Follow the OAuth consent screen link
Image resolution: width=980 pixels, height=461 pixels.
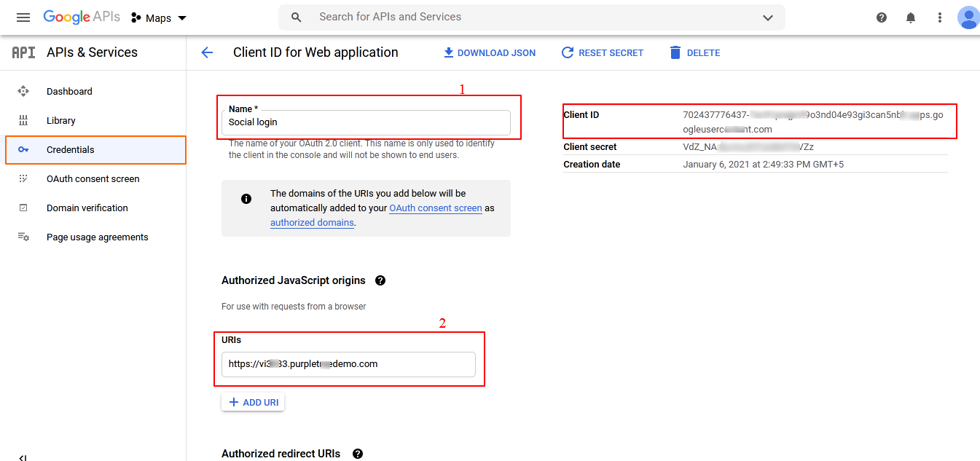(436, 208)
